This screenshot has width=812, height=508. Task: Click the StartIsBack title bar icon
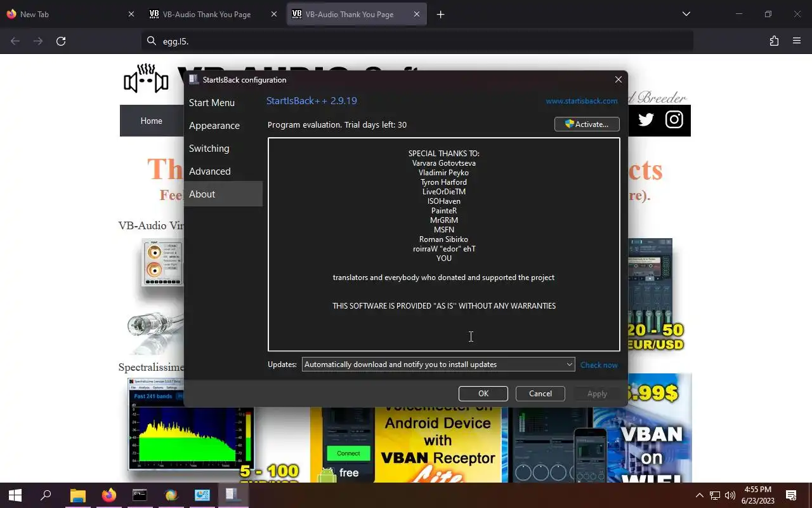click(x=194, y=79)
